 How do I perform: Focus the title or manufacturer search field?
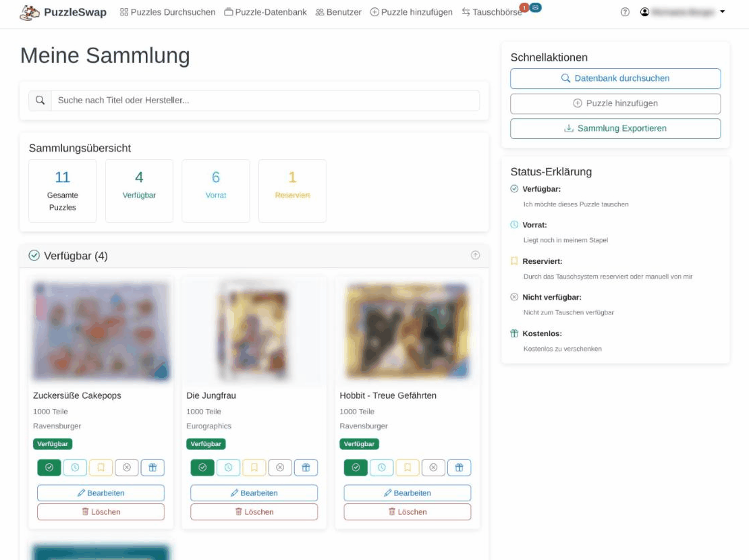tap(265, 101)
